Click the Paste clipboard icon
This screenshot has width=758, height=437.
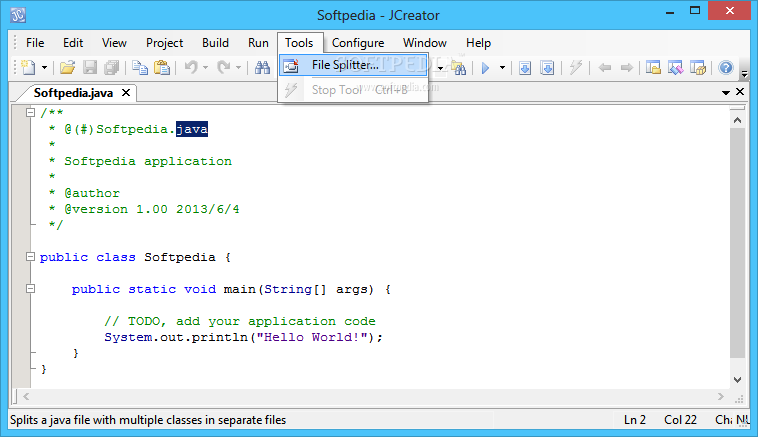click(x=162, y=67)
